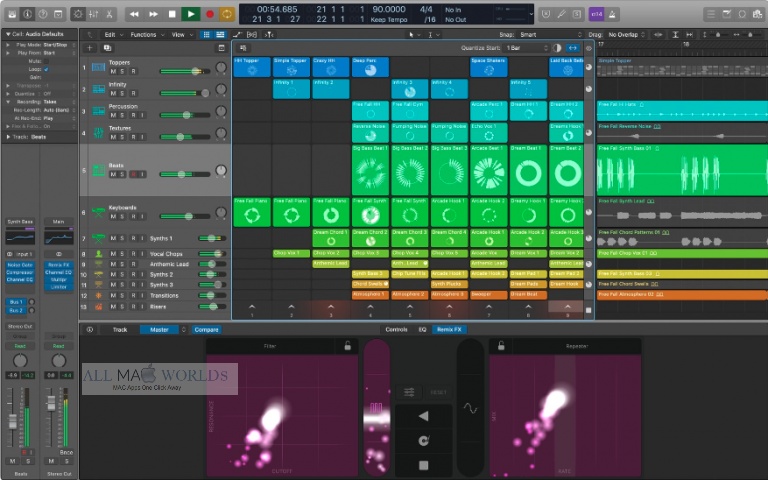The image size is (768, 480).
Task: Click the Solo S button in control bar
Action: coord(577,14)
